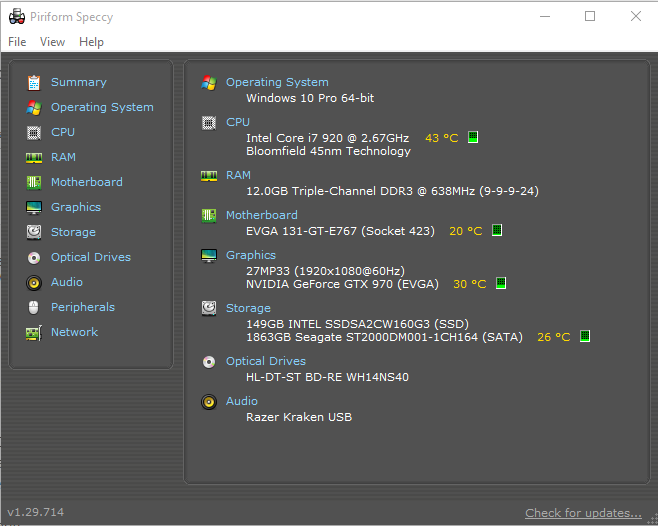Click the Motherboard icon in main panel

click(209, 216)
